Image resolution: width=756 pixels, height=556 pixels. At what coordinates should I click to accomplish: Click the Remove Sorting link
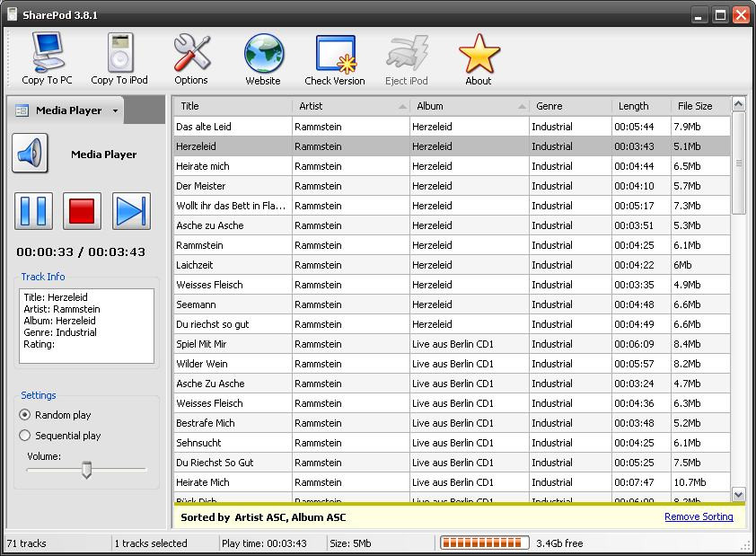(x=699, y=516)
